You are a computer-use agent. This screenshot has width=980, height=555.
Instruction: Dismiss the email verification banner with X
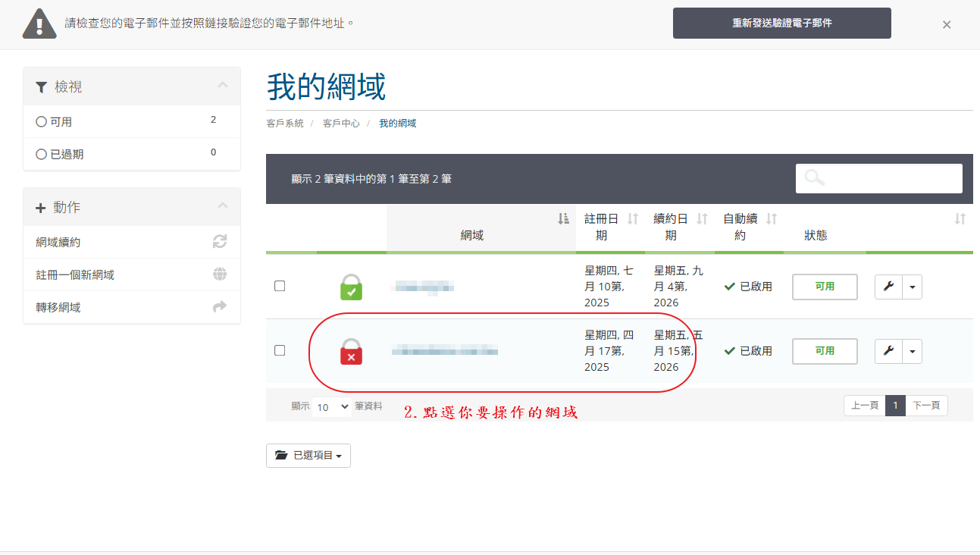click(x=947, y=24)
